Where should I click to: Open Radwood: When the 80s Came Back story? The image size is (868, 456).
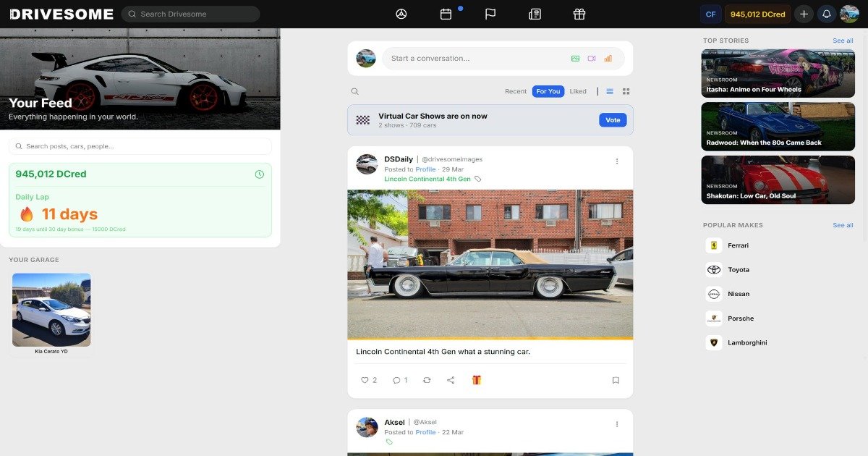[x=778, y=127]
